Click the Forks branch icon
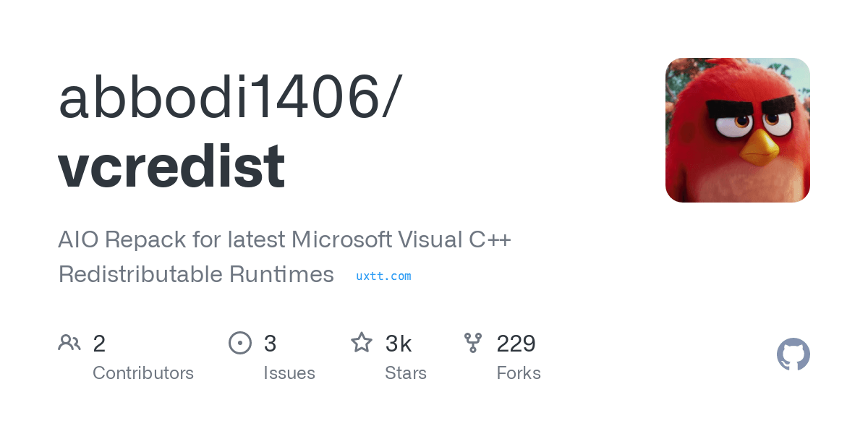This screenshot has height=434, width=868. click(x=473, y=342)
